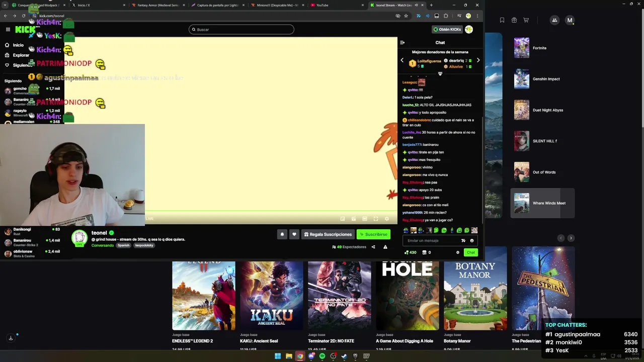Open the Kick user profile avatar menu
Image resolution: width=644 pixels, height=362 pixels.
pos(469,30)
